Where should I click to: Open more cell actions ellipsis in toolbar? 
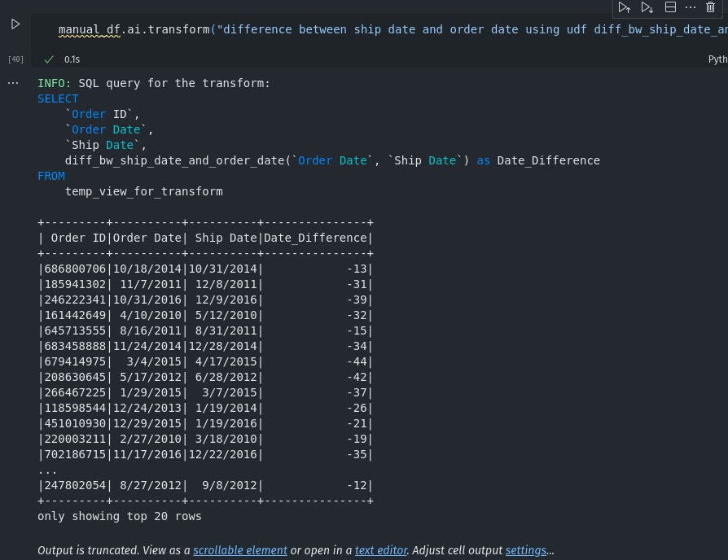[x=691, y=7]
